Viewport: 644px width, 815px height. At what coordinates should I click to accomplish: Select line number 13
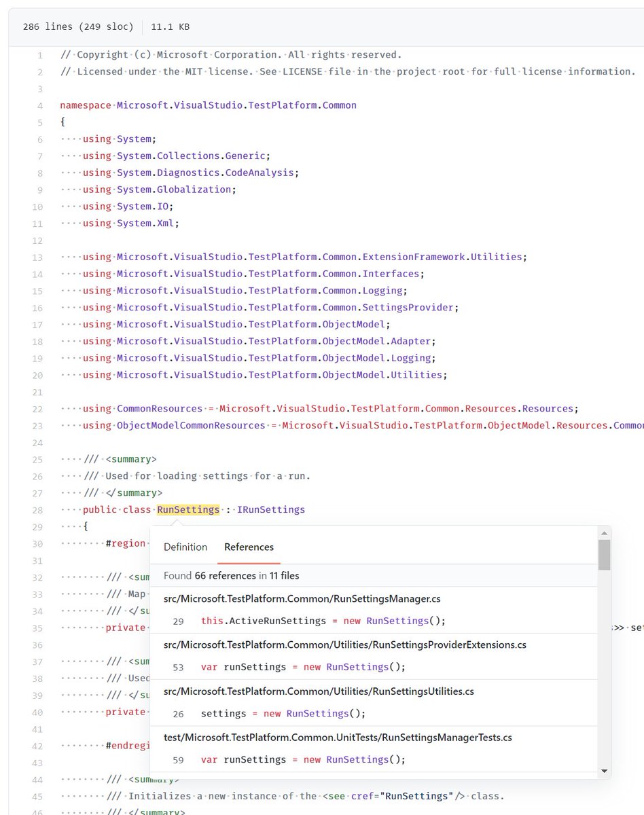click(37, 257)
